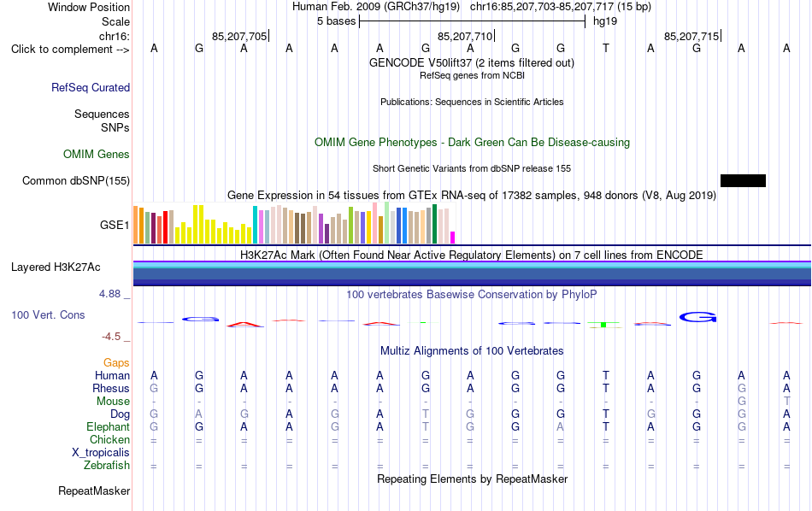Viewport: 812px width, 511px height.
Task: Click 'Short Genetic Variants from dbSNP release 155'
Action: tap(472, 169)
